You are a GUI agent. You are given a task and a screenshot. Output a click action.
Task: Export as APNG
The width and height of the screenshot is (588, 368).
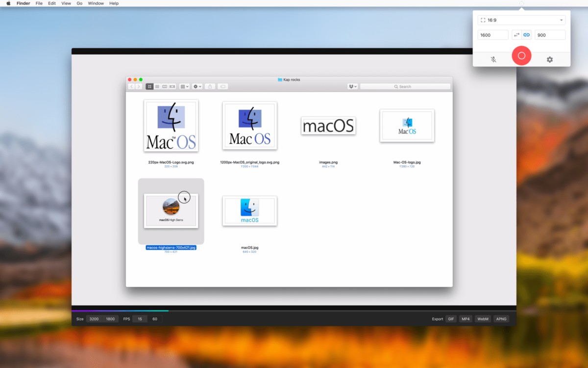pos(501,319)
